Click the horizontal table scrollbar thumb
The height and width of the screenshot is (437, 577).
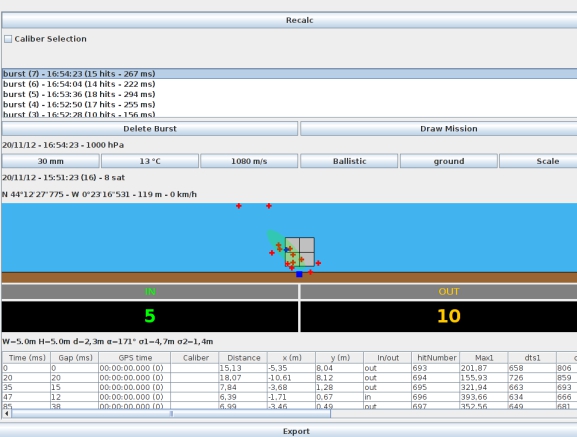pyautogui.click(x=171, y=413)
